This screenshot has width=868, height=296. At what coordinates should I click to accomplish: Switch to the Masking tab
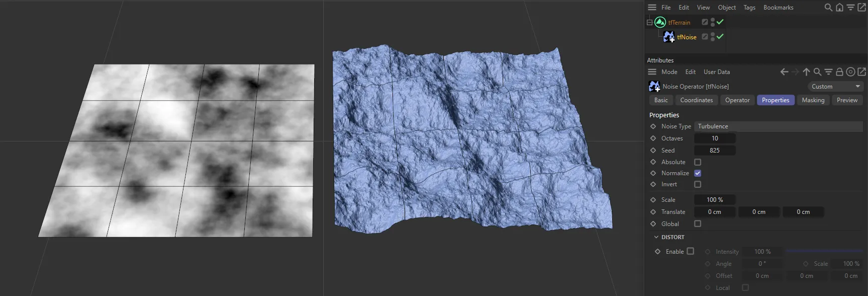813,100
